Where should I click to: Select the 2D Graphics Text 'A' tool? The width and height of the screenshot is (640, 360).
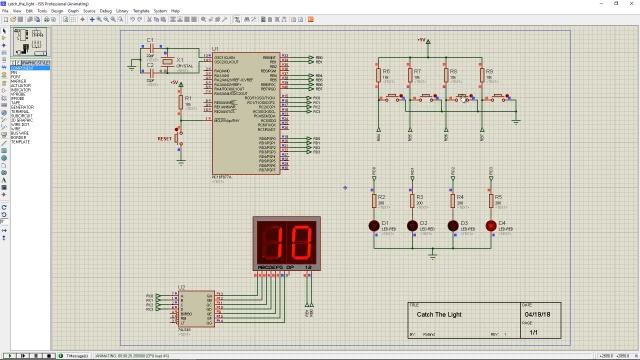tap(4, 180)
